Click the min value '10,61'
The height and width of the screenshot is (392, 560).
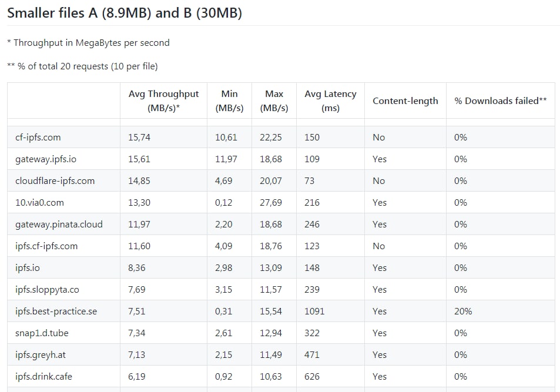(226, 138)
